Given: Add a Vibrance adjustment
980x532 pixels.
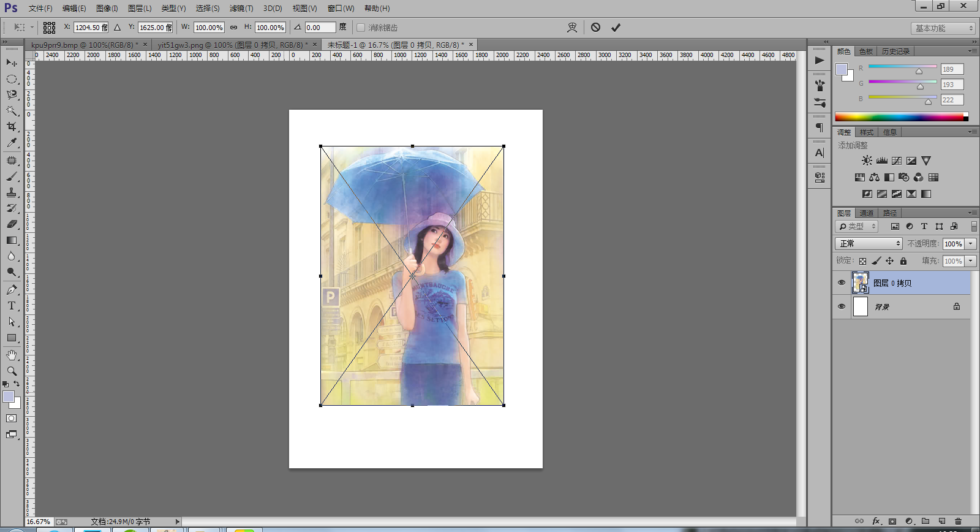Looking at the screenshot, I should click(926, 161).
